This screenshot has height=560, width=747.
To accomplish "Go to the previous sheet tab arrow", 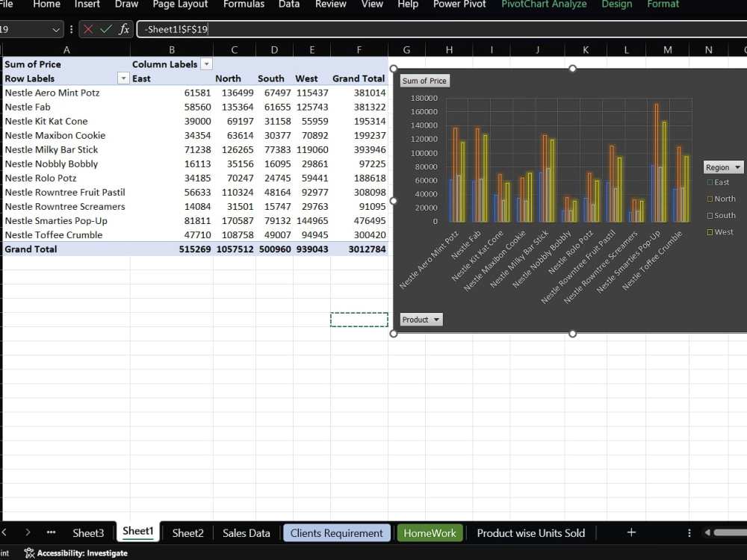I will (x=4, y=532).
